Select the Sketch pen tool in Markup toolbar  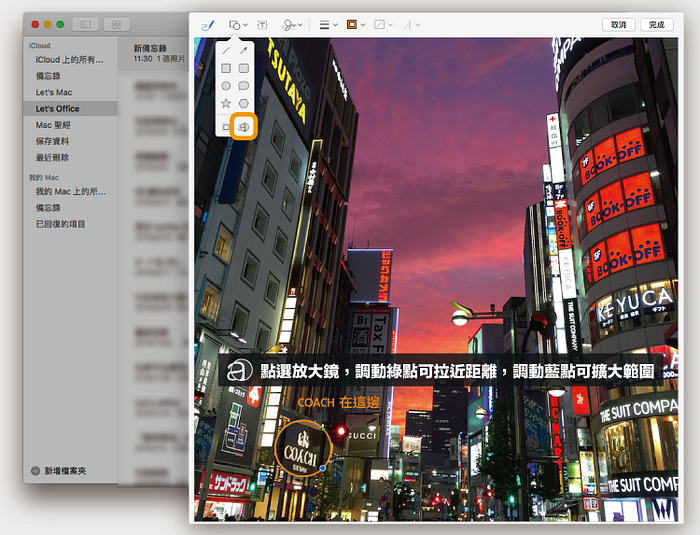208,25
